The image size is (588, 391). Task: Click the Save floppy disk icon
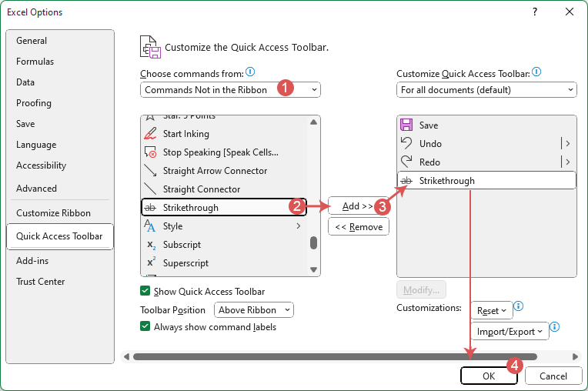click(406, 125)
